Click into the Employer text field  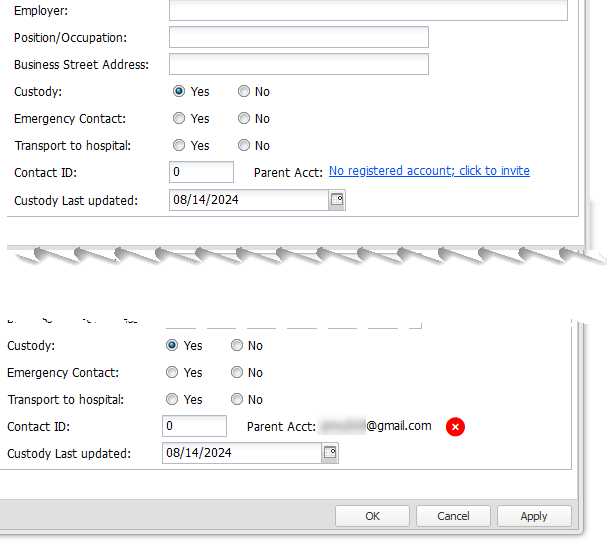pos(367,11)
